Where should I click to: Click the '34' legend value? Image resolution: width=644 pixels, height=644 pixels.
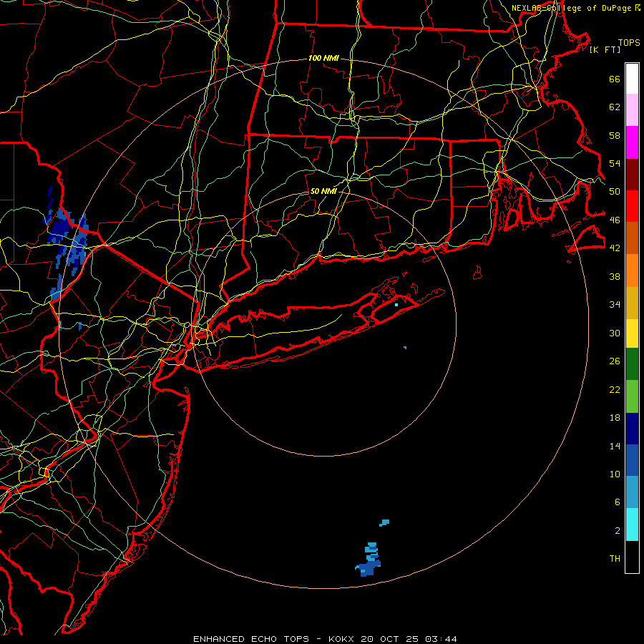click(615, 305)
